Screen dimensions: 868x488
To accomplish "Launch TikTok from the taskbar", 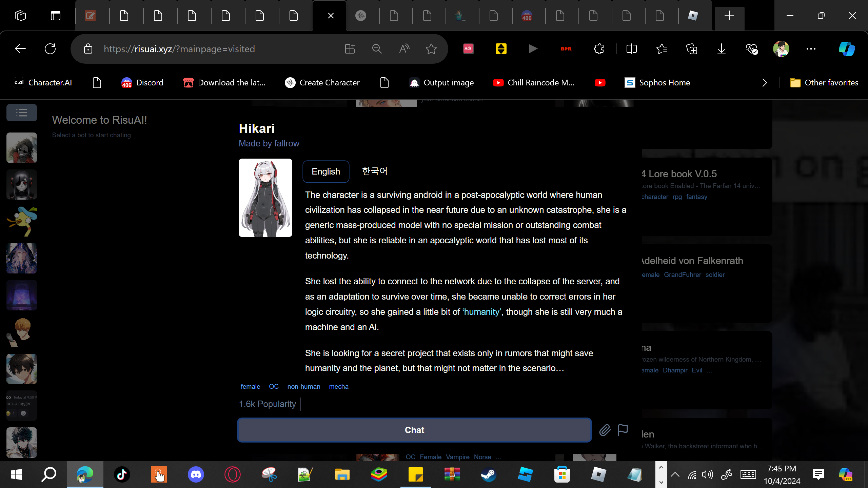I will (122, 474).
